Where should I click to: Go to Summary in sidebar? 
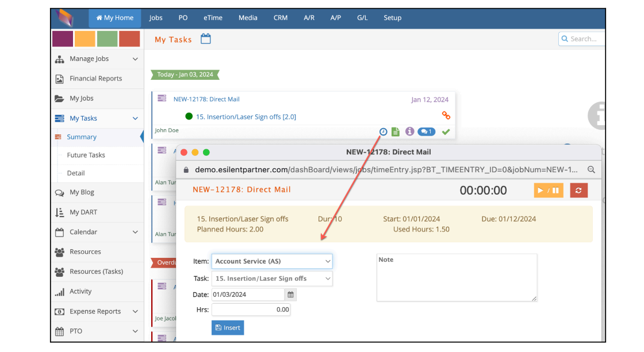[x=82, y=137]
